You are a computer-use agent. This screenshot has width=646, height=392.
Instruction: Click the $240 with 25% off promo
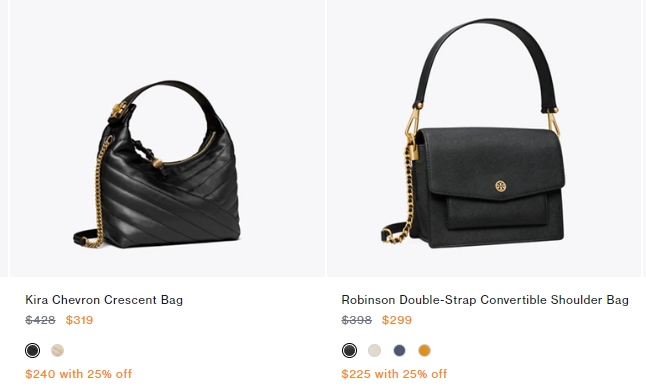point(79,374)
